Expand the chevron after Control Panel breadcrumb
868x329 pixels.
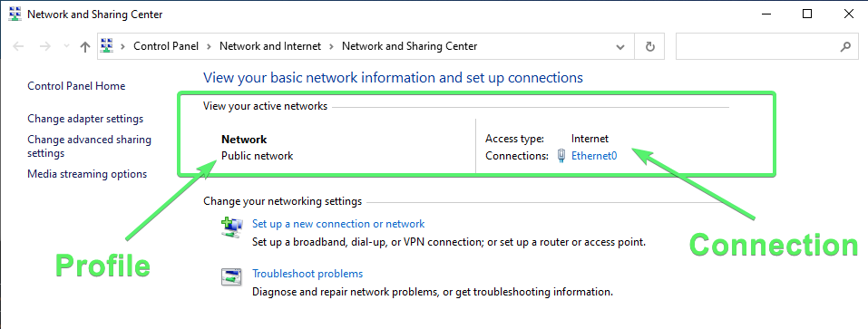[x=210, y=47]
